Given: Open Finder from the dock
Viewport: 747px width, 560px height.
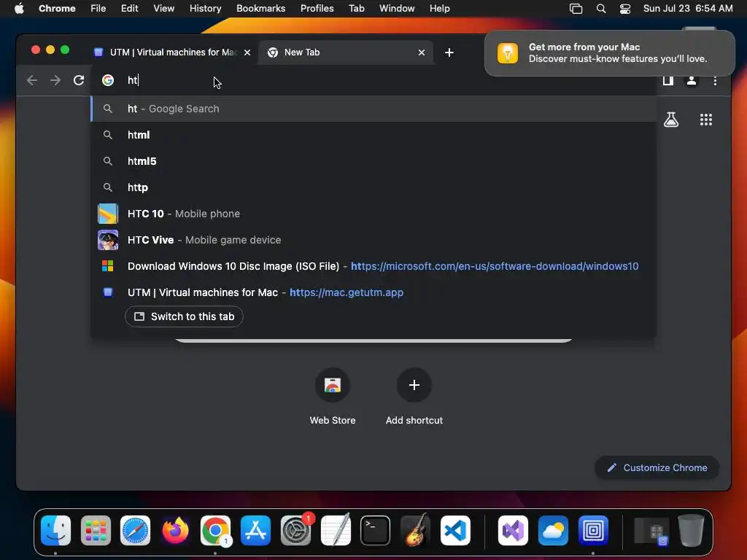Looking at the screenshot, I should (55, 530).
